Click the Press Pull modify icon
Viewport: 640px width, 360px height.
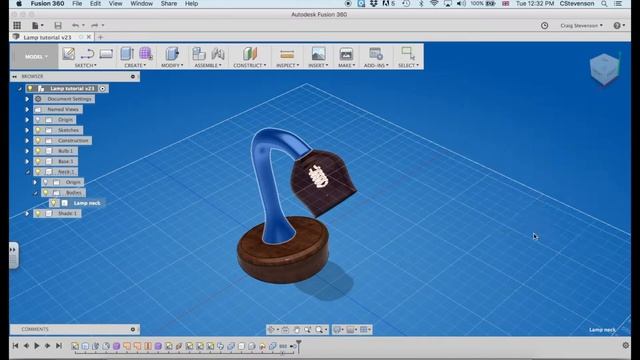[172, 53]
